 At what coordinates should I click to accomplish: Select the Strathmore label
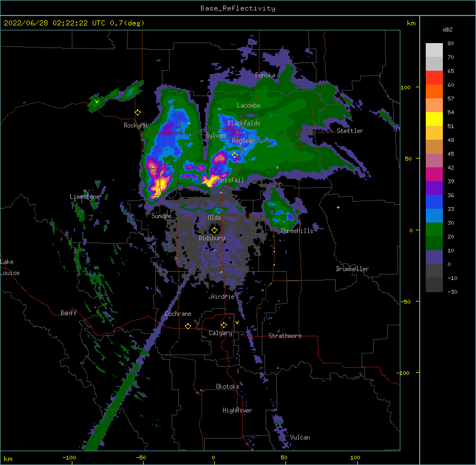pos(285,336)
